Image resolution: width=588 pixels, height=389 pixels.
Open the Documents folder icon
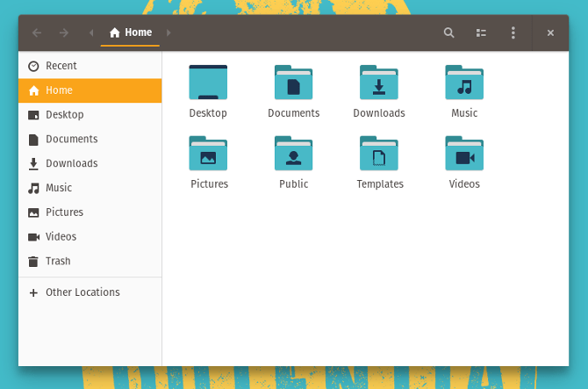click(x=294, y=83)
